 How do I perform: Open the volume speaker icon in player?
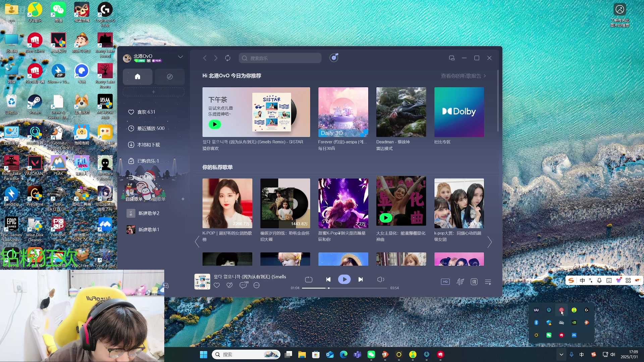coord(381,279)
